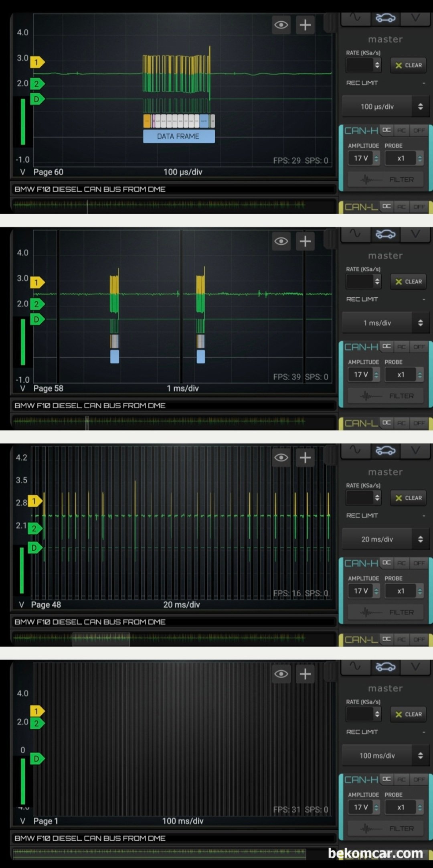Select green channel 2 marker in Page 58 scope
This screenshot has width=433, height=868.
click(x=37, y=304)
